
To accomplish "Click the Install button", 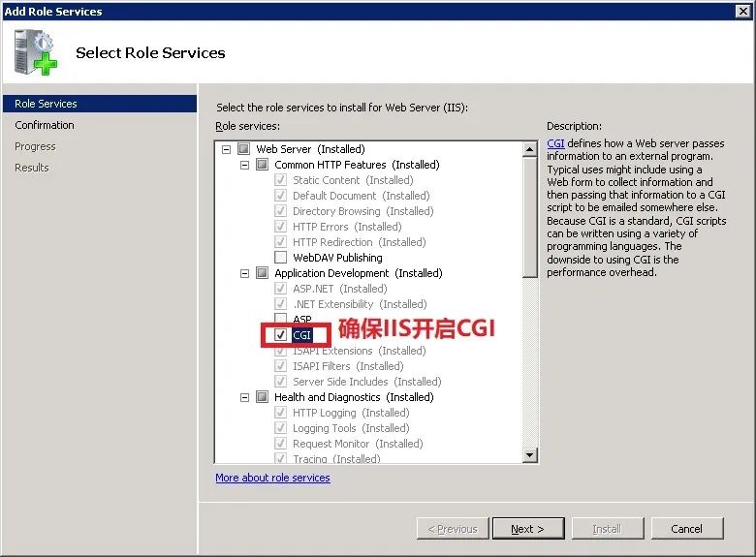I will pos(608,529).
